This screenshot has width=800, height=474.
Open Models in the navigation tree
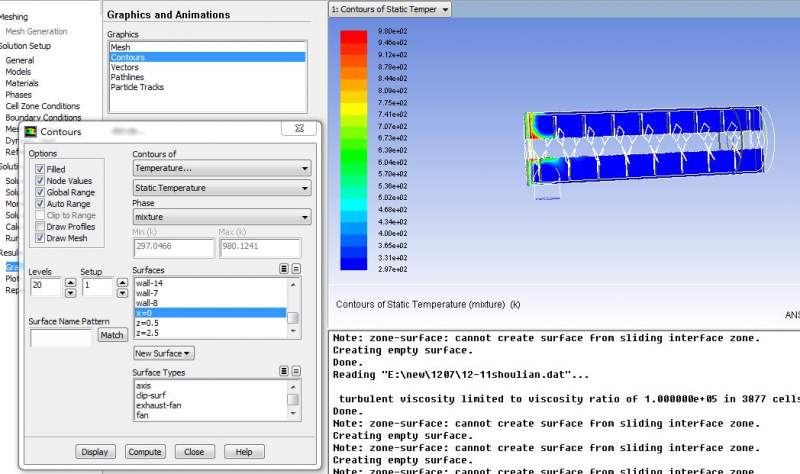pyautogui.click(x=18, y=72)
